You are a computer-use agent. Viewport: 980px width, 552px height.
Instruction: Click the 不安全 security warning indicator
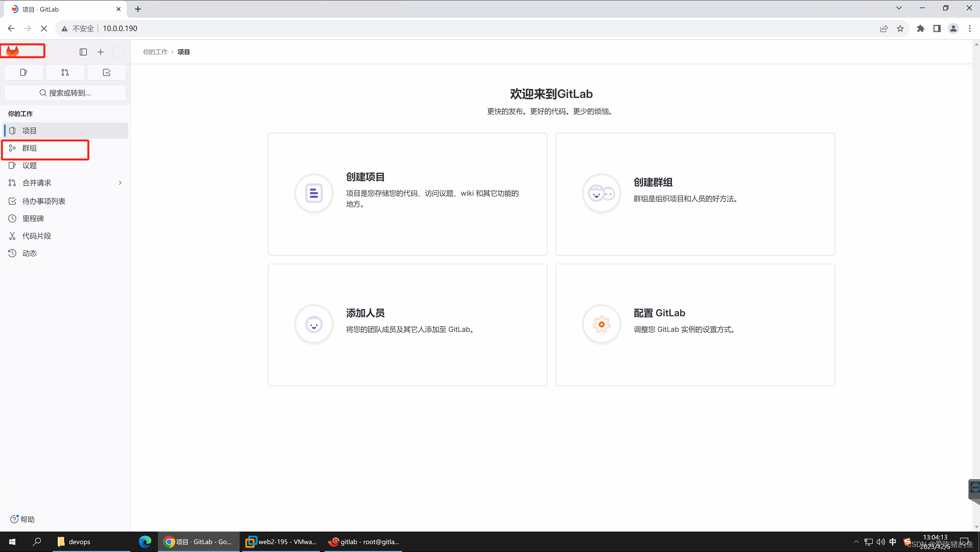tap(78, 28)
